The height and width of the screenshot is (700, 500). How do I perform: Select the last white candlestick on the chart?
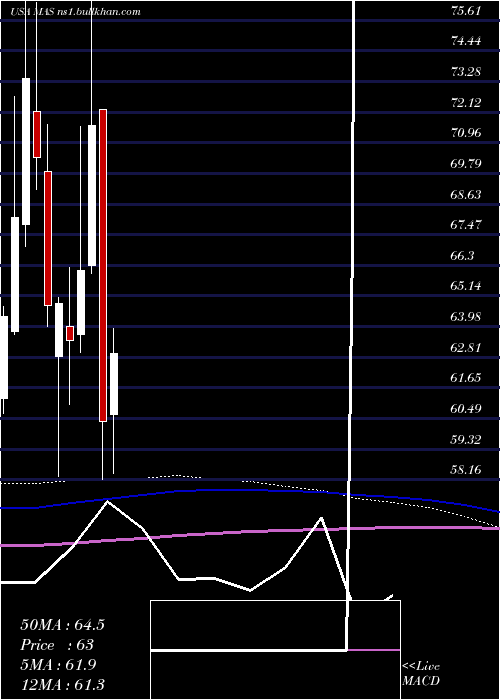point(114,384)
